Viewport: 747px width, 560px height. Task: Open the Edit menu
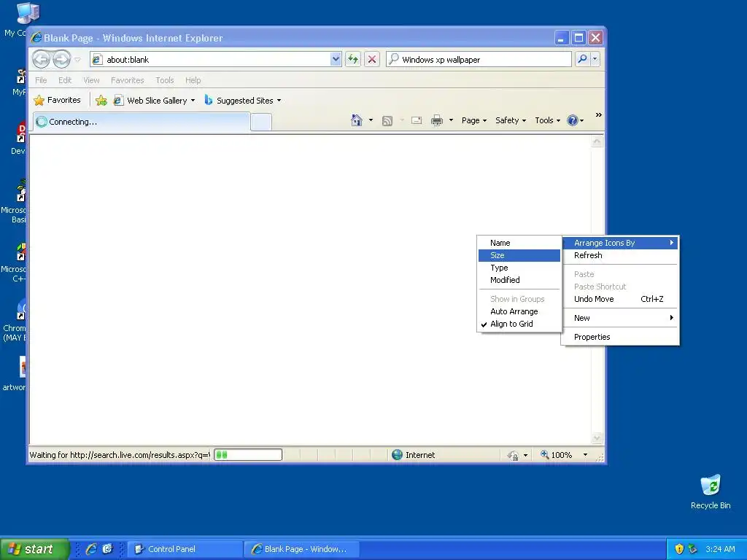[65, 80]
